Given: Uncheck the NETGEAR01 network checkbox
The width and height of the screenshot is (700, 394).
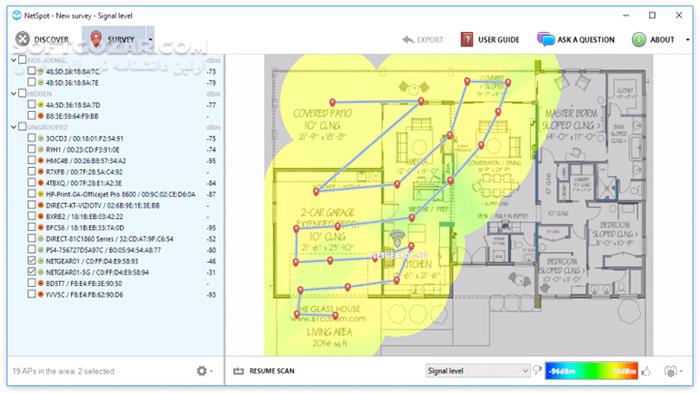Looking at the screenshot, I should tap(31, 261).
